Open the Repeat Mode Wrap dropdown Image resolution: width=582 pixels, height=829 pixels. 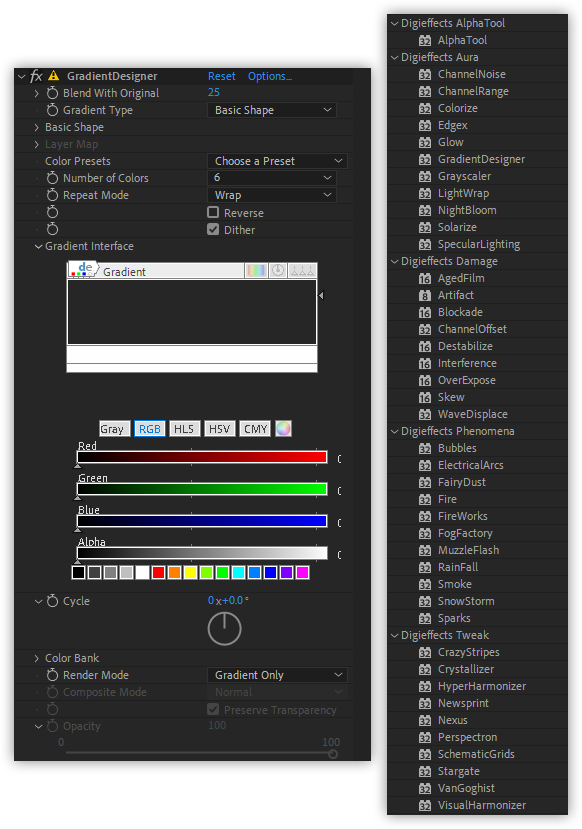click(x=272, y=195)
